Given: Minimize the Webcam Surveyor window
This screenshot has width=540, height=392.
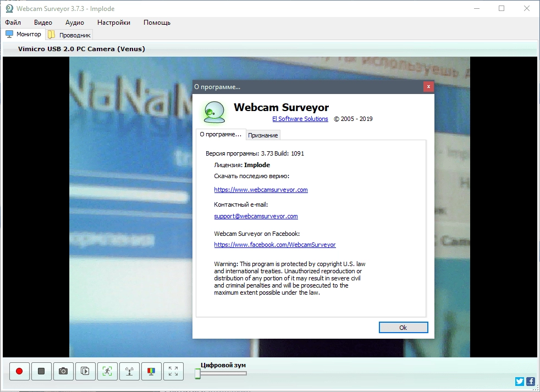Looking at the screenshot, I should click(477, 8).
